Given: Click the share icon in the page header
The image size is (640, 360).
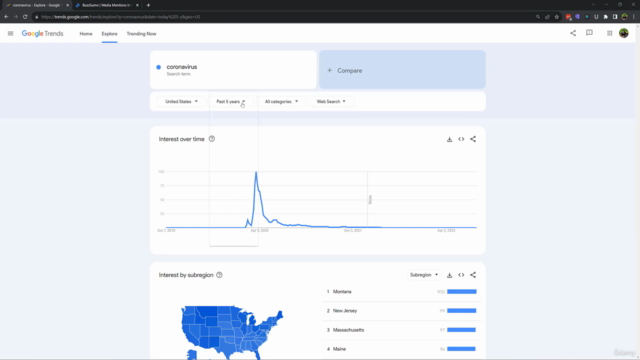Looking at the screenshot, I should pyautogui.click(x=573, y=33).
